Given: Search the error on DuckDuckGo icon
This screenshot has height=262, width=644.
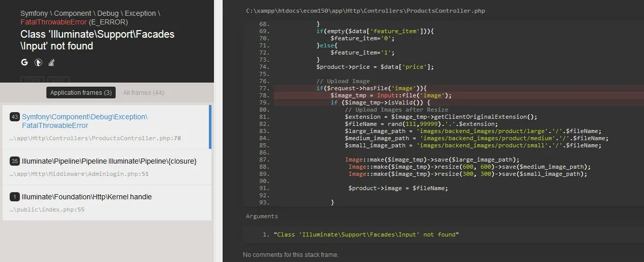Looking at the screenshot, I should (x=38, y=62).
